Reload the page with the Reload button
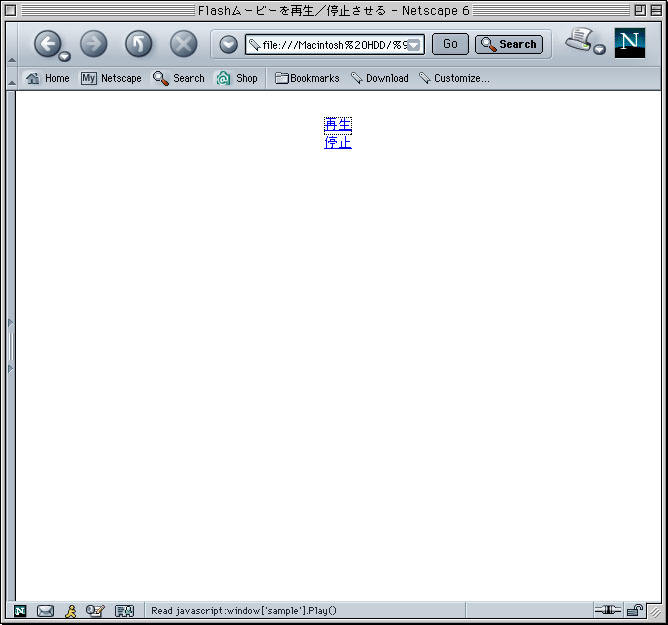This screenshot has width=668, height=625. 138,43
